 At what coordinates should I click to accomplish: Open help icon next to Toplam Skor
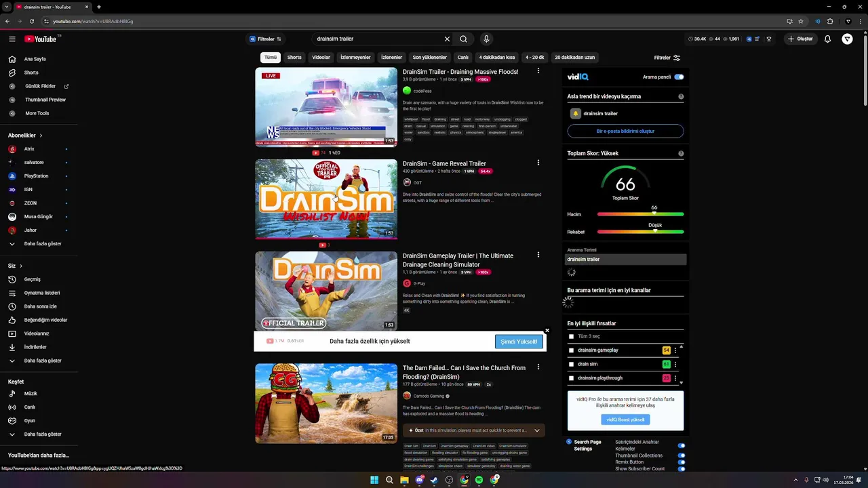[681, 153]
